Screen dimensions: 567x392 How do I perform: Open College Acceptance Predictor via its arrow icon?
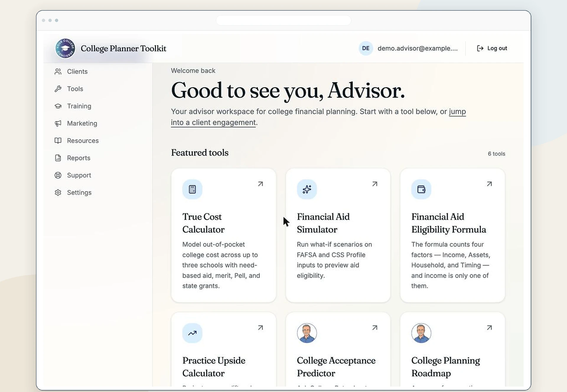[375, 328]
